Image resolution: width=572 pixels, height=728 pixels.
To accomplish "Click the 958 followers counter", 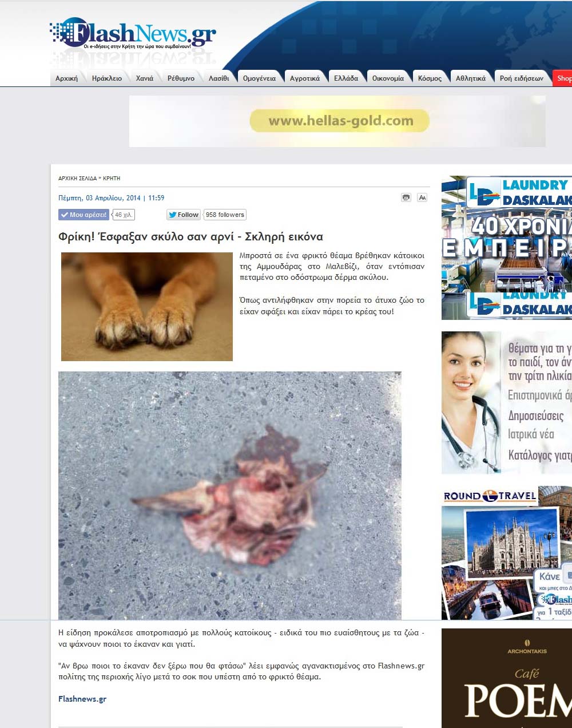I will click(x=225, y=215).
